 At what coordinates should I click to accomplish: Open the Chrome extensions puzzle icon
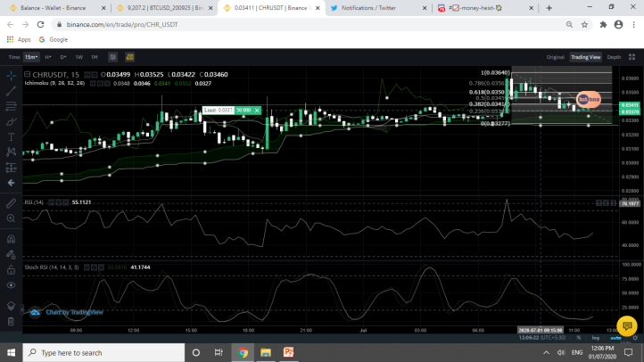(x=603, y=25)
